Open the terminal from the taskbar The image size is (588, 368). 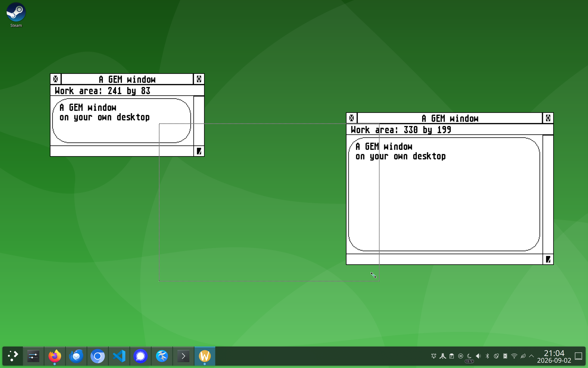(183, 356)
